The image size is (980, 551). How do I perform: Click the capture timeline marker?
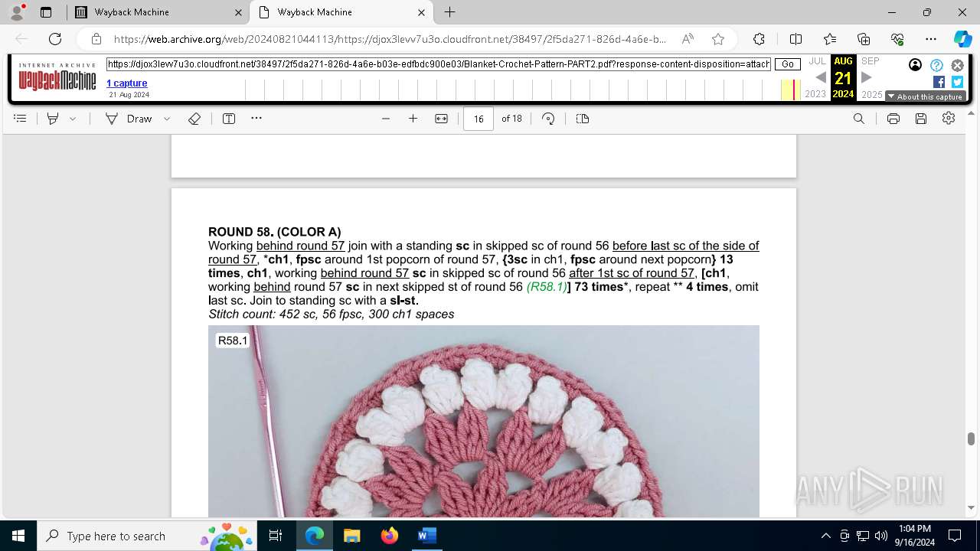(x=793, y=90)
